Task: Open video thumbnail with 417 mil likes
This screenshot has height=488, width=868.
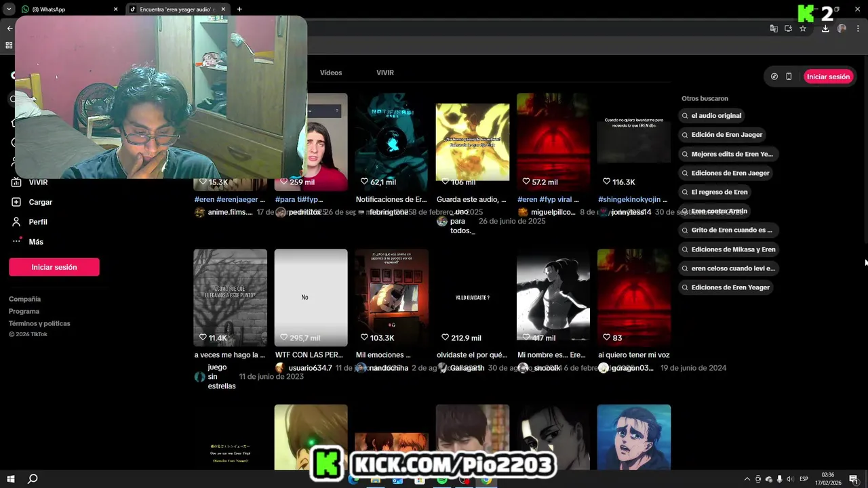Action: click(553, 298)
